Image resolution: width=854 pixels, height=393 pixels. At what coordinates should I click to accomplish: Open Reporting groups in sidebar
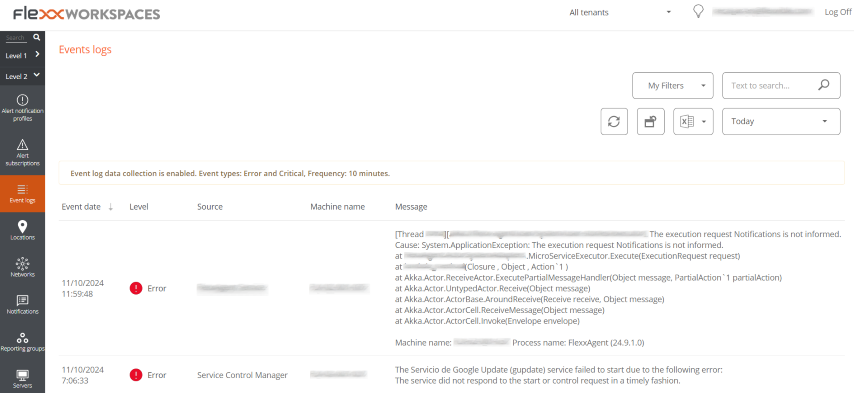[x=22, y=342]
